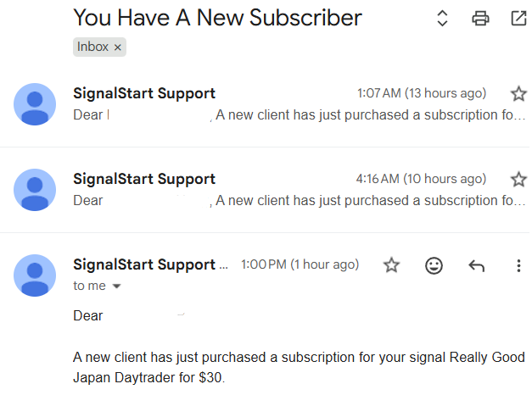Print this email conversation
The height and width of the screenshot is (395, 532).
click(480, 18)
